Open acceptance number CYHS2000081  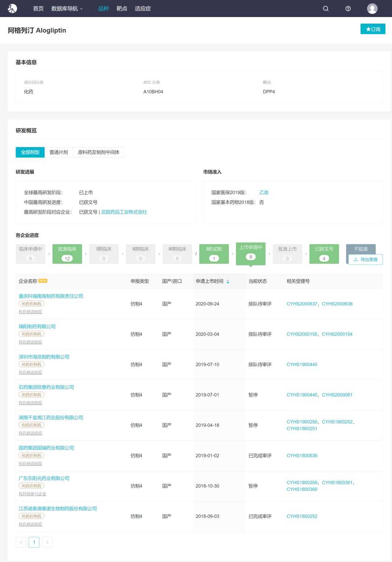point(337,395)
